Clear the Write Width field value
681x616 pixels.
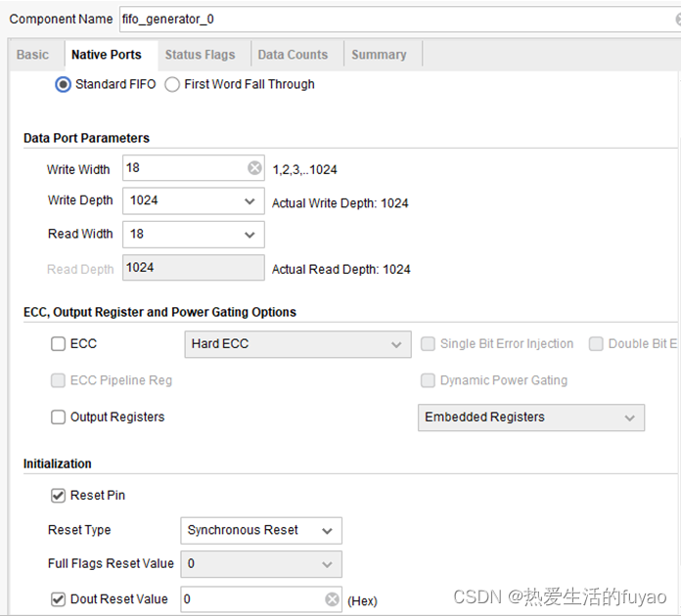pos(254,167)
